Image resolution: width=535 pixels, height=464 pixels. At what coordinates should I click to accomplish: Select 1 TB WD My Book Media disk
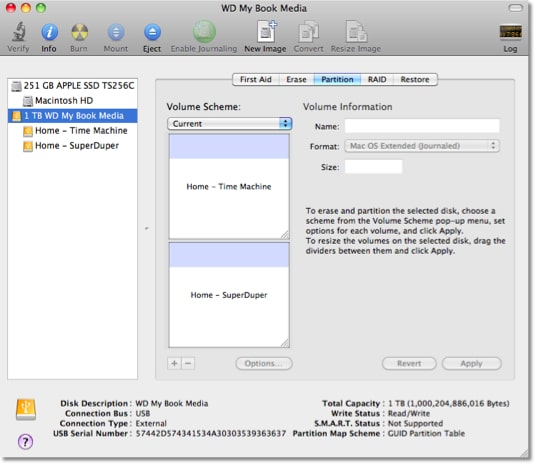tap(73, 116)
